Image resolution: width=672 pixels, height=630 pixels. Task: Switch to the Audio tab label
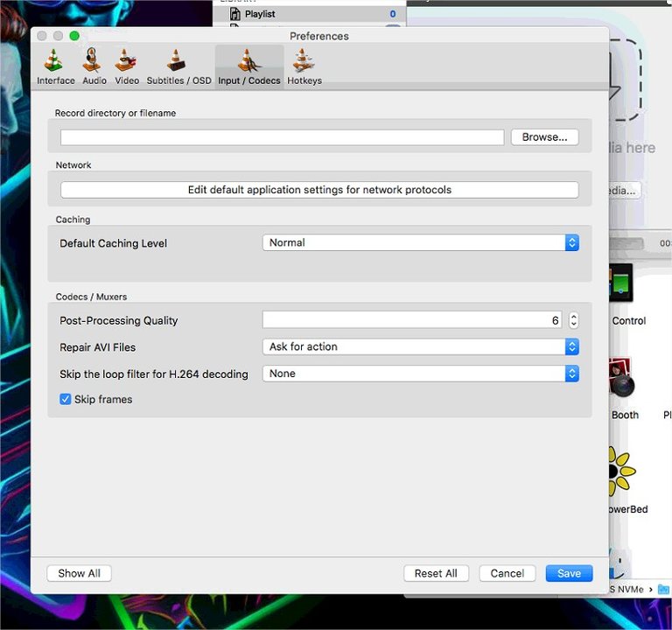pos(94,80)
